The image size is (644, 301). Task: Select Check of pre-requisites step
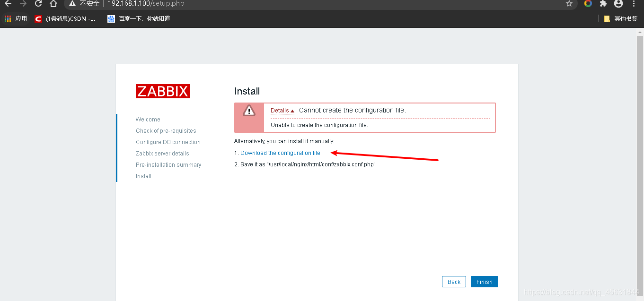(166, 131)
